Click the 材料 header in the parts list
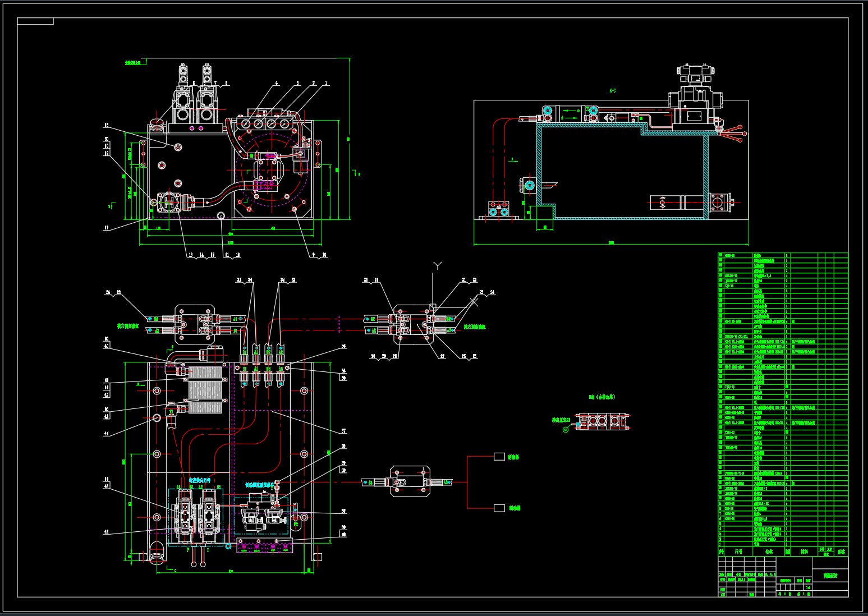The image size is (868, 616). click(x=804, y=551)
